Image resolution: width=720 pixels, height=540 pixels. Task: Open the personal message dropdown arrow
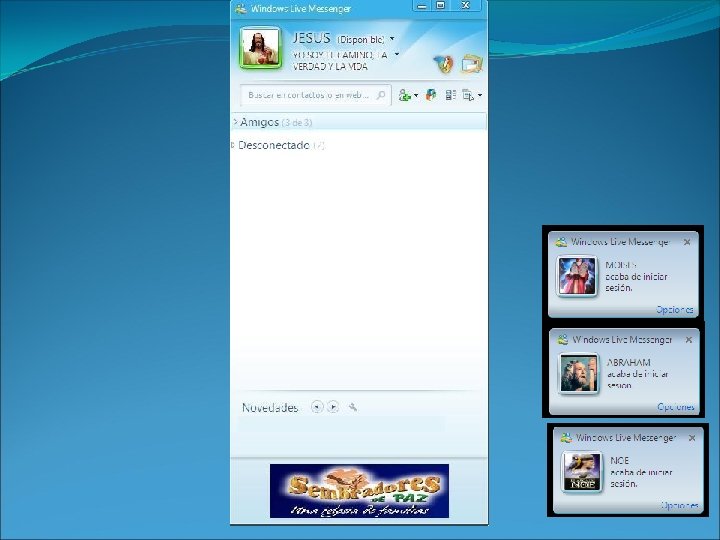pyautogui.click(x=397, y=54)
